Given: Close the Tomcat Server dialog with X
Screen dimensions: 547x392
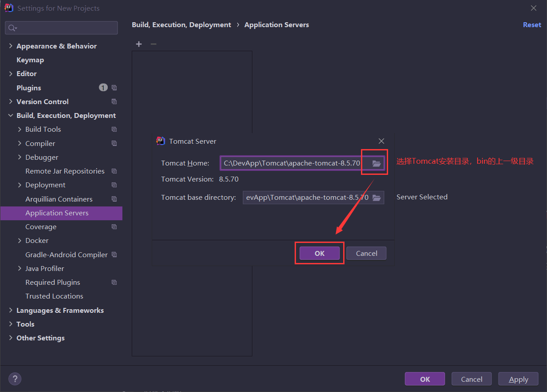Looking at the screenshot, I should (381, 141).
